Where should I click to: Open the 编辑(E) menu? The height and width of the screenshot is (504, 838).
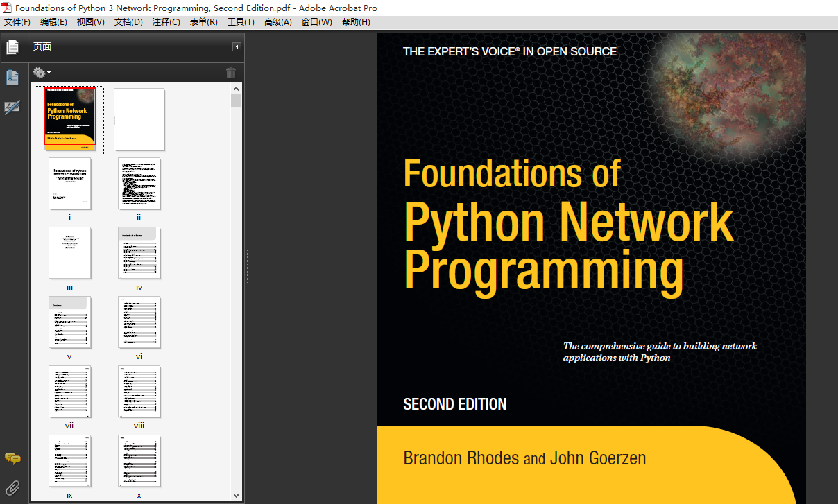[x=53, y=22]
